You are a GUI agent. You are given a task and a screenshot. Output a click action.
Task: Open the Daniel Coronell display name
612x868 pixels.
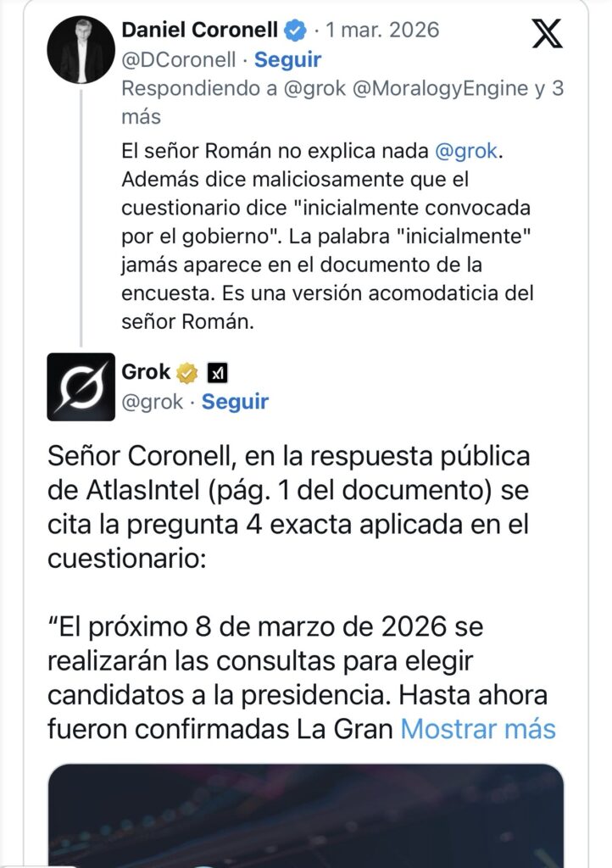199,31
